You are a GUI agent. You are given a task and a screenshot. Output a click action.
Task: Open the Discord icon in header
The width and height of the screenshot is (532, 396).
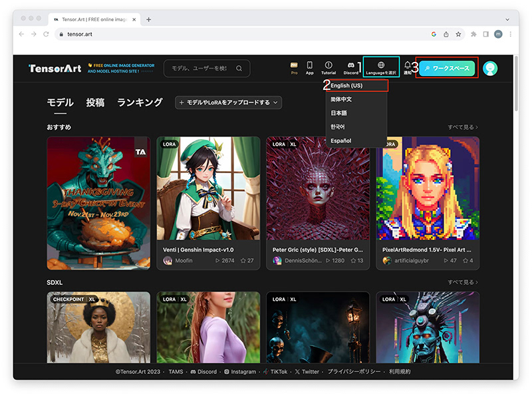[x=351, y=68]
